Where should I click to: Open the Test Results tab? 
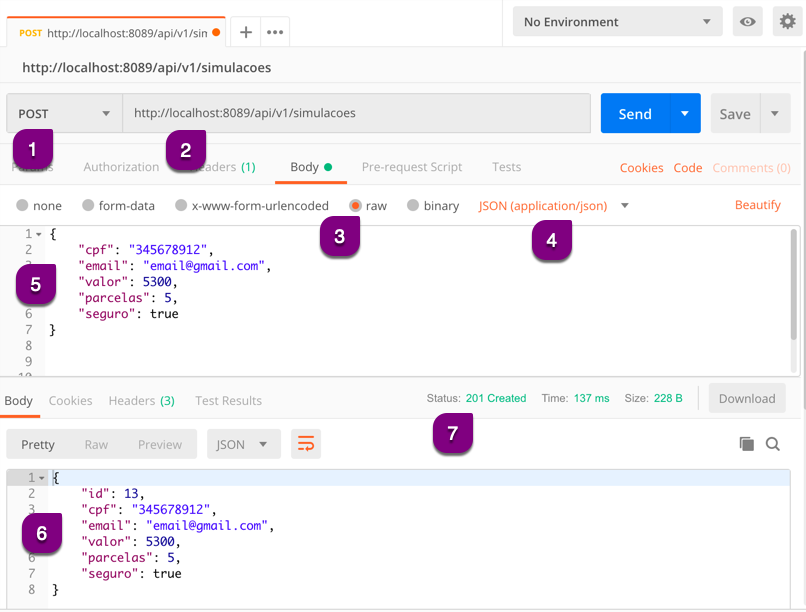point(228,400)
